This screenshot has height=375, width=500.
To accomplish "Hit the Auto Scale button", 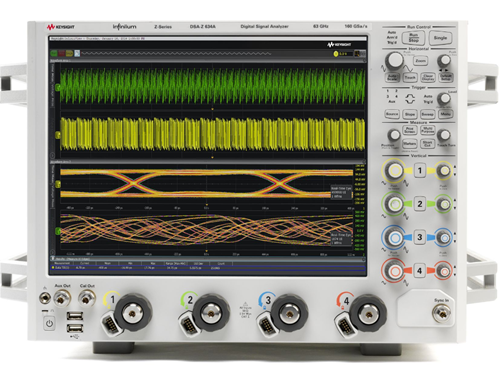I will tap(392, 77).
